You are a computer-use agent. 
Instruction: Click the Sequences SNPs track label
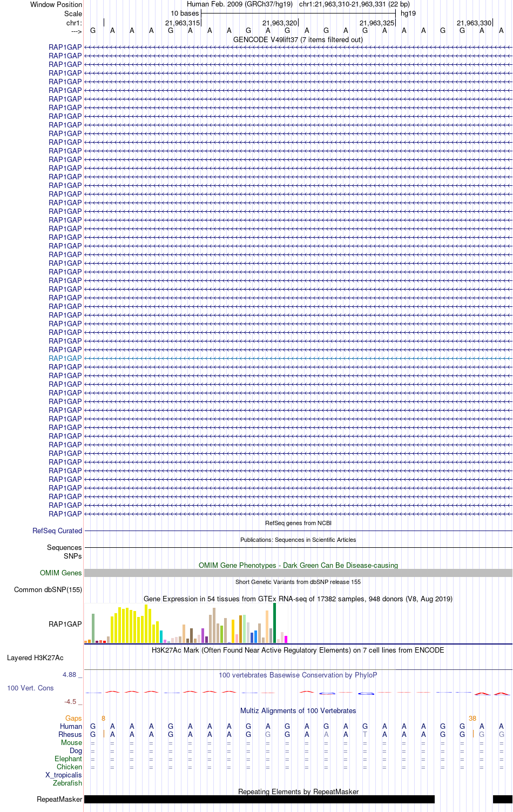click(x=64, y=552)
